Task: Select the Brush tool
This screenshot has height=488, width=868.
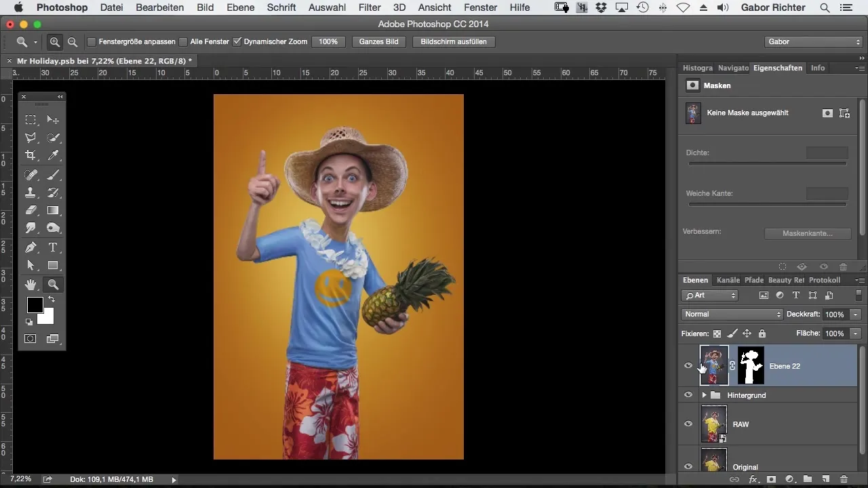Action: coord(53,175)
